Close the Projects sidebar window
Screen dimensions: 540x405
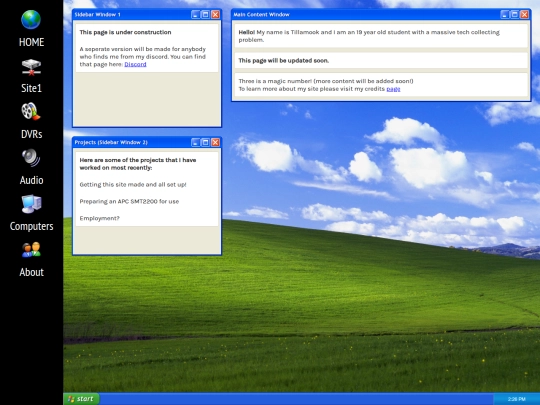tap(215, 142)
